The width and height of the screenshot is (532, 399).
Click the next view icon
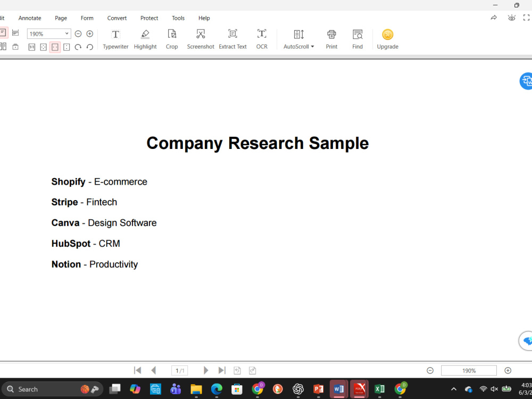coord(252,370)
